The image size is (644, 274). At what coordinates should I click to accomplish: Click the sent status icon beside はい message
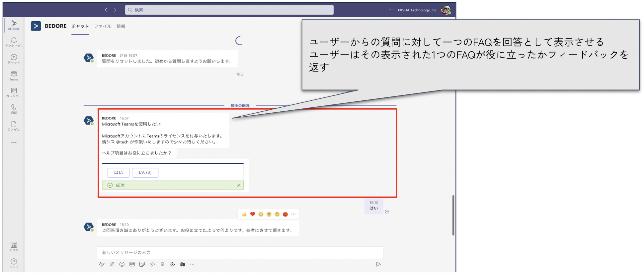pos(387,211)
